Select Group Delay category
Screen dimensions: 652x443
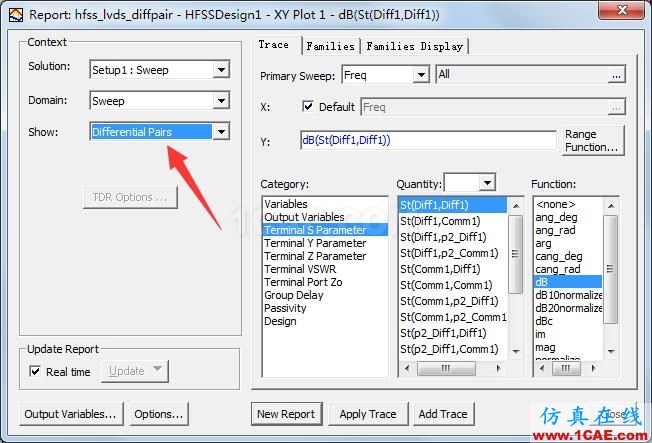[294, 295]
